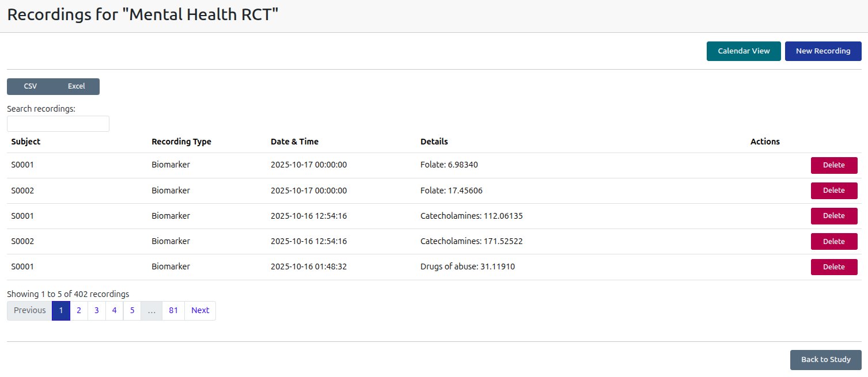Sort by Date & Time column header
Image resolution: width=868 pixels, height=377 pixels.
[x=294, y=142]
